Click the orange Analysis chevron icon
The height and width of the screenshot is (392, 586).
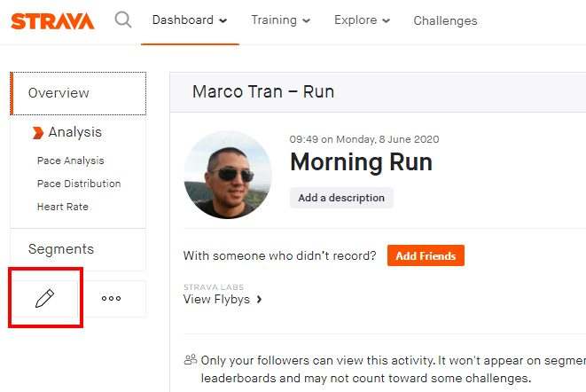38,133
